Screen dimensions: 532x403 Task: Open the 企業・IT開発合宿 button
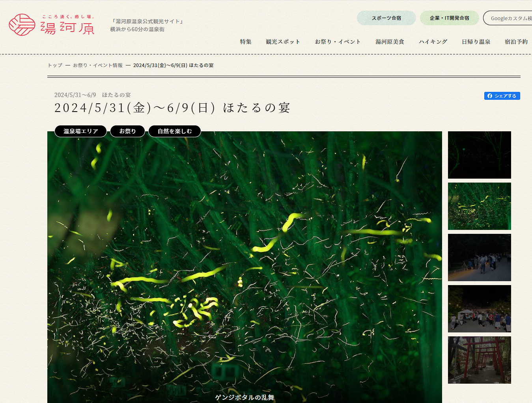click(449, 18)
